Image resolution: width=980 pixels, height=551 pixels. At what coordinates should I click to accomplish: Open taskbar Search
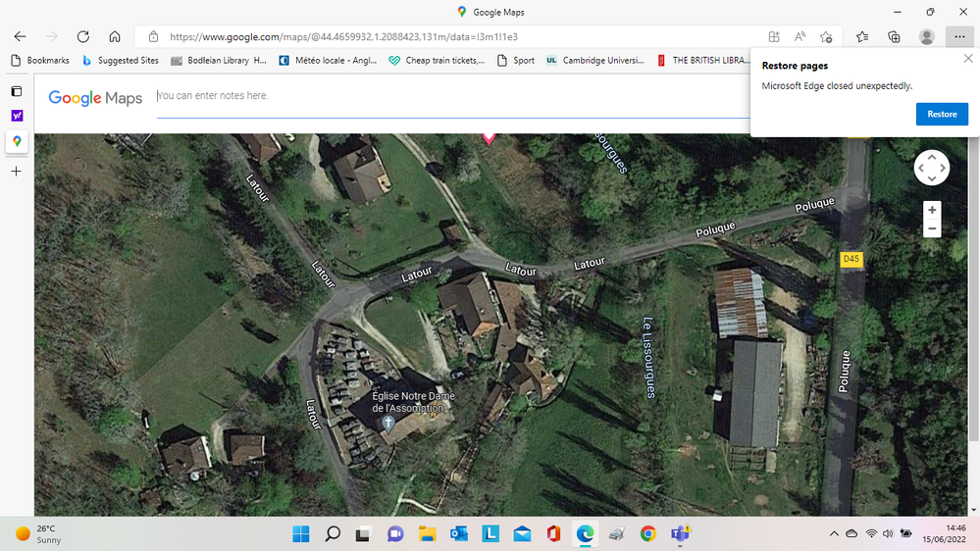(333, 533)
